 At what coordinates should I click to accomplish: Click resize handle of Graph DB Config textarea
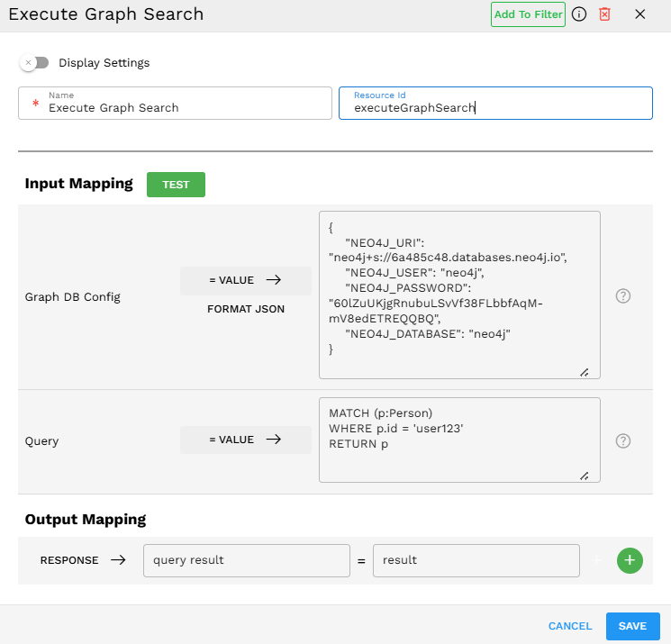(584, 372)
